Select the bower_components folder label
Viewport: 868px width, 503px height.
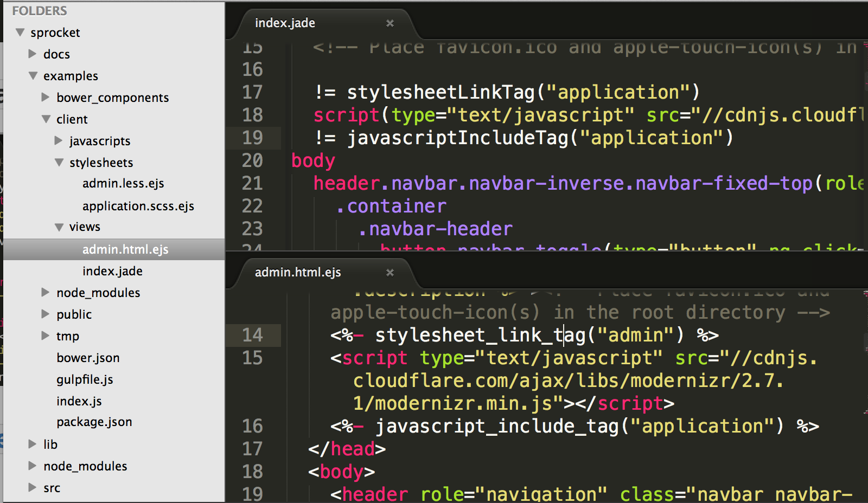click(x=113, y=98)
